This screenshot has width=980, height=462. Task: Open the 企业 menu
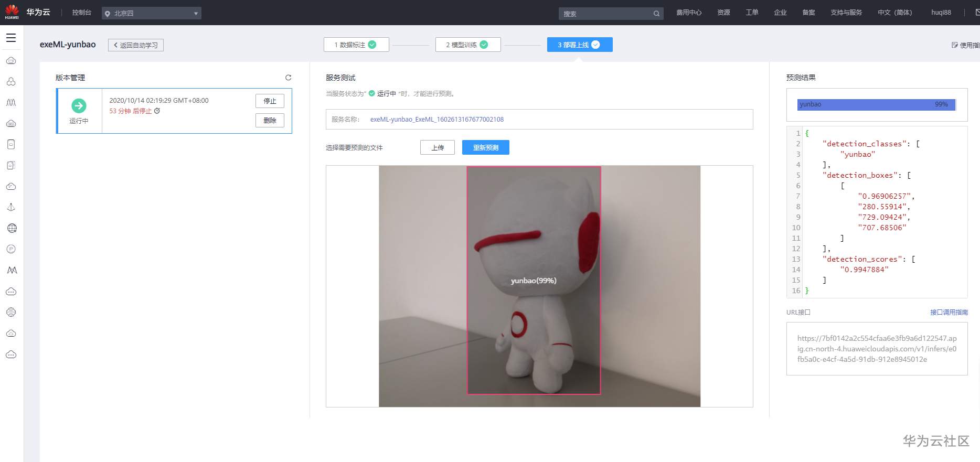781,13
